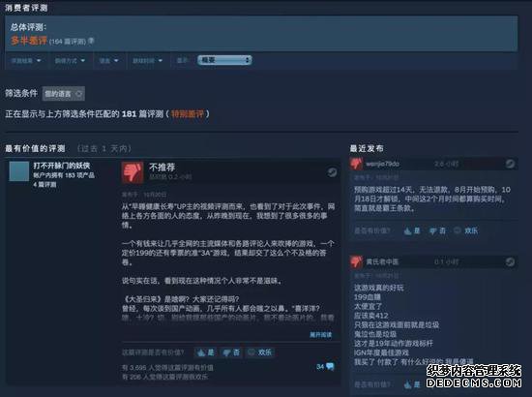Open the 评测结果 filter dropdown
532x397 pixels.
(26, 61)
